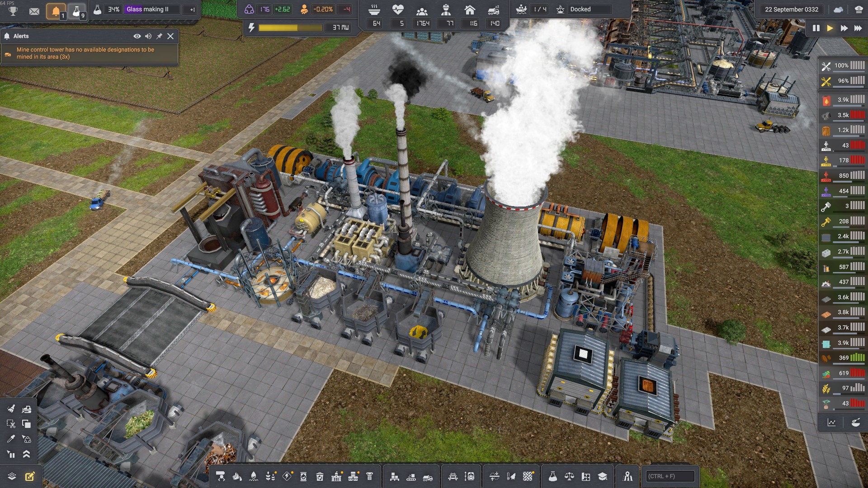868x488 pixels.
Task: Open the decoration column build category
Action: 369,476
